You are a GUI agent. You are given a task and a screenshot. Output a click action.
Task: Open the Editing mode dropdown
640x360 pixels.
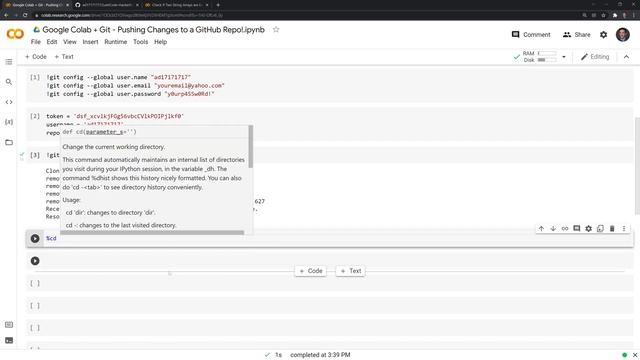pos(595,57)
